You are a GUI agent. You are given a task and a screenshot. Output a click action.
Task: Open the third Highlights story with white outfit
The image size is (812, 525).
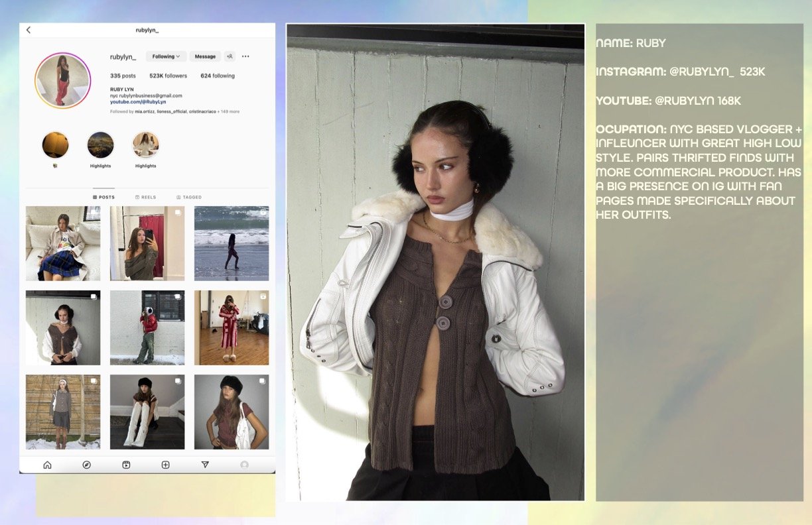[x=145, y=145]
